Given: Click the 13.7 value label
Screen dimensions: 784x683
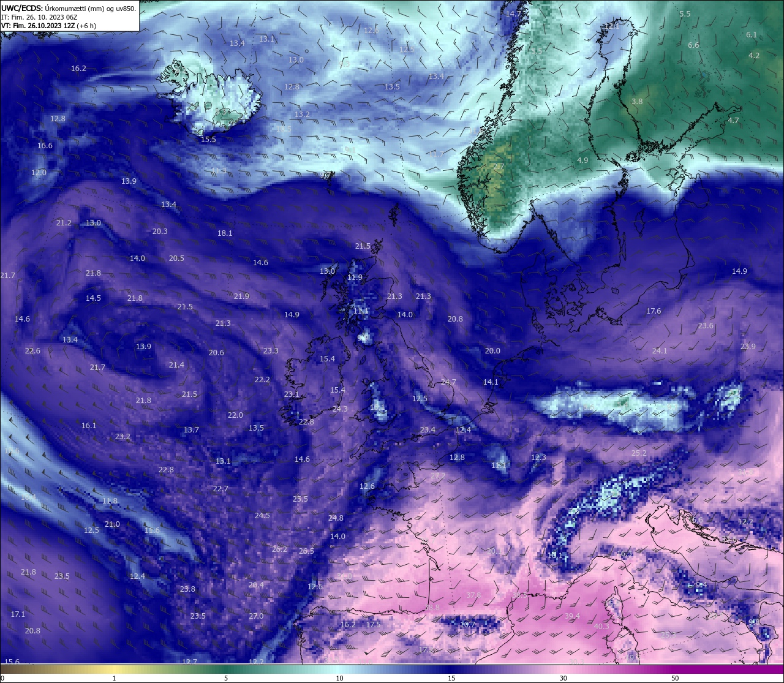Looking at the screenshot, I should point(191,430).
